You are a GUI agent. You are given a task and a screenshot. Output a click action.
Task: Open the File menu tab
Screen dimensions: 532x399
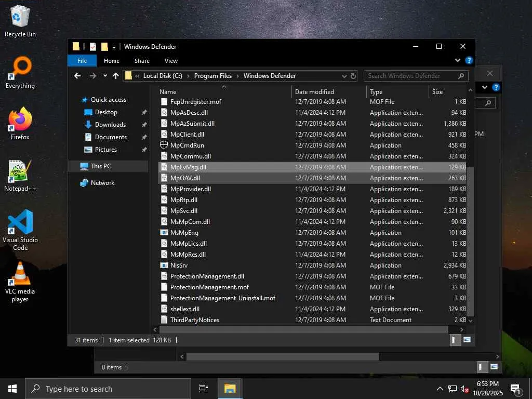coord(82,61)
